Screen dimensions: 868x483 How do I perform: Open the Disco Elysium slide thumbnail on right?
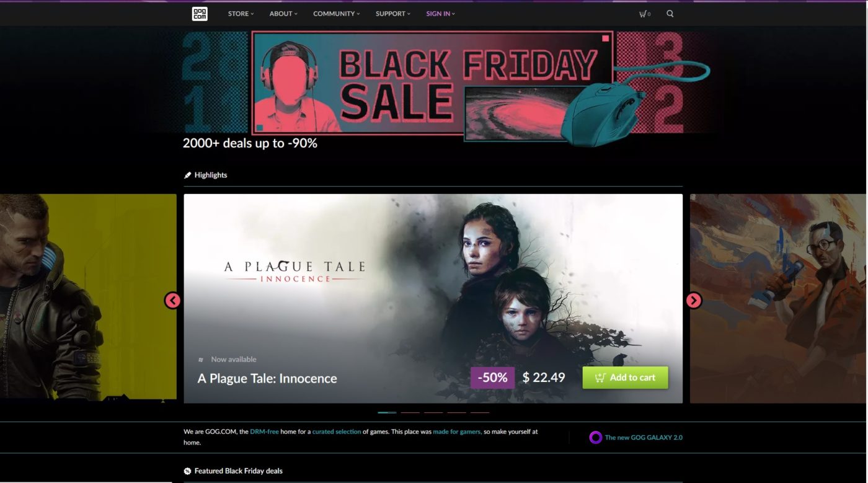coord(778,299)
